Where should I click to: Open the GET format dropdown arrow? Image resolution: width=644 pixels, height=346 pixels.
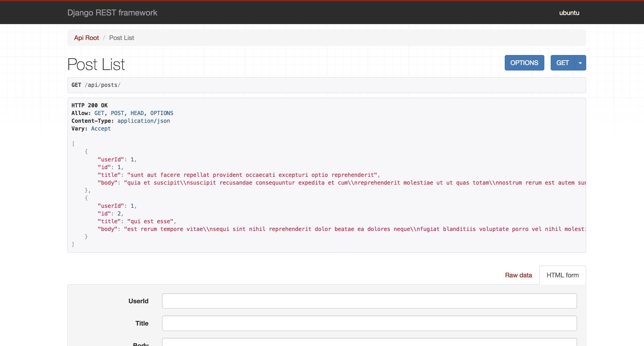580,63
